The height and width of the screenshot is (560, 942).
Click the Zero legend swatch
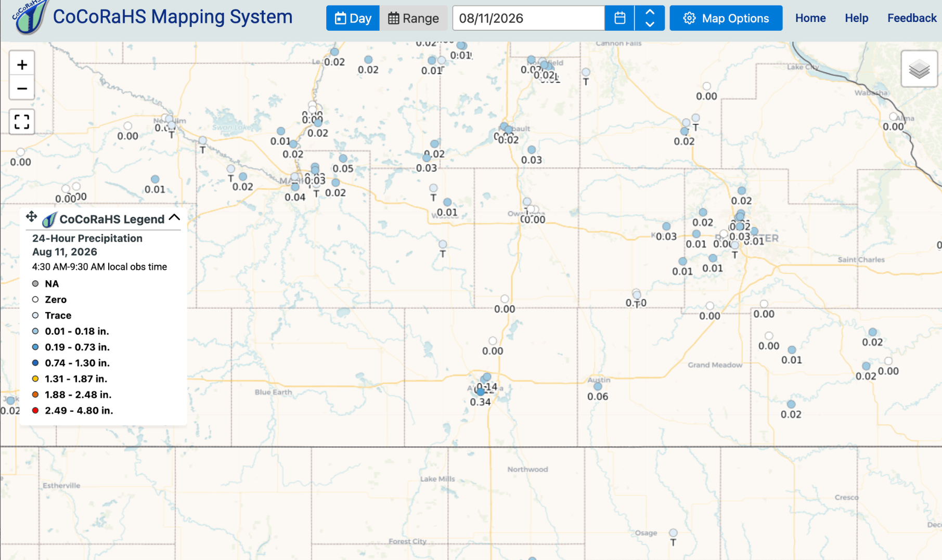(x=35, y=299)
